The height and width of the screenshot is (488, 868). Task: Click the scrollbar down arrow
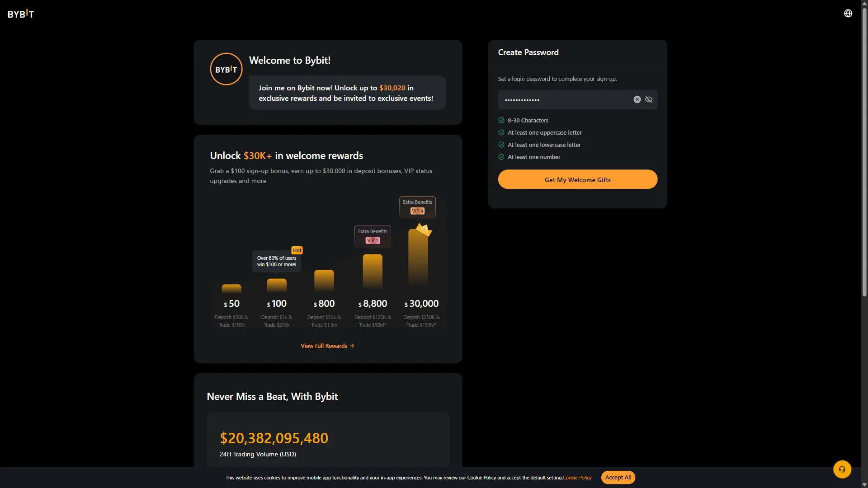(864, 485)
